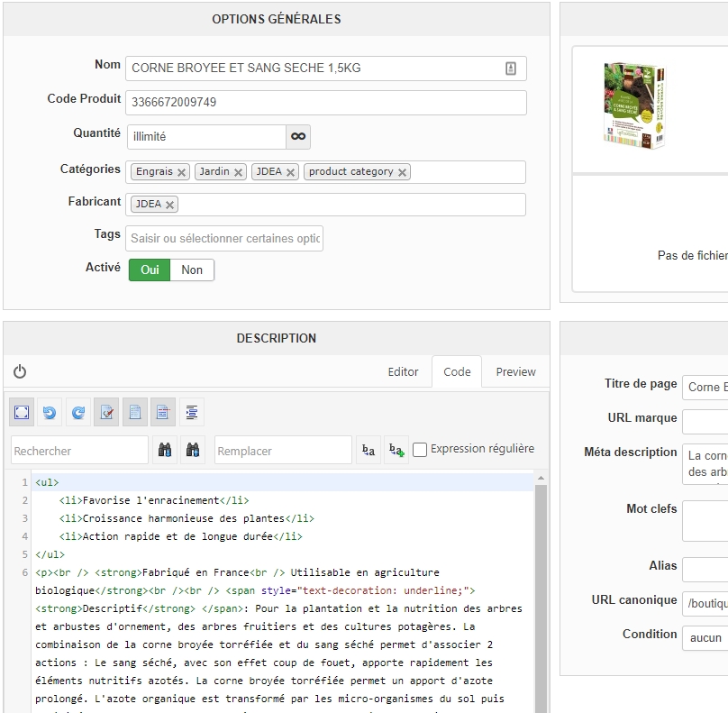Click the first binoculars search icon
Image resolution: width=728 pixels, height=713 pixels.
166,450
